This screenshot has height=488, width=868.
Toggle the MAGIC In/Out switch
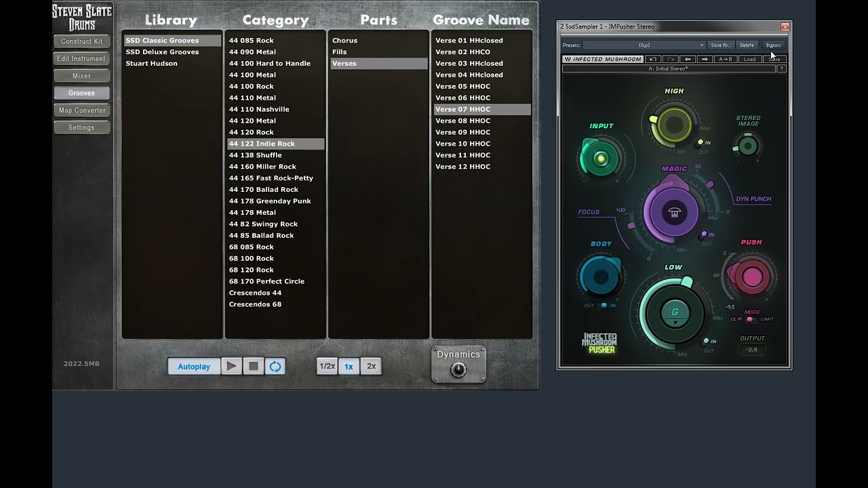tap(703, 235)
